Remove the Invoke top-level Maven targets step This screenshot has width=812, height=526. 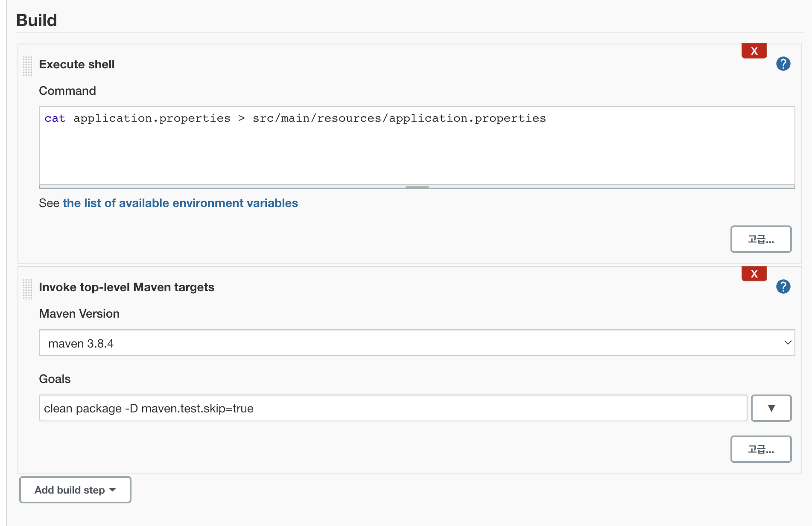[754, 274]
